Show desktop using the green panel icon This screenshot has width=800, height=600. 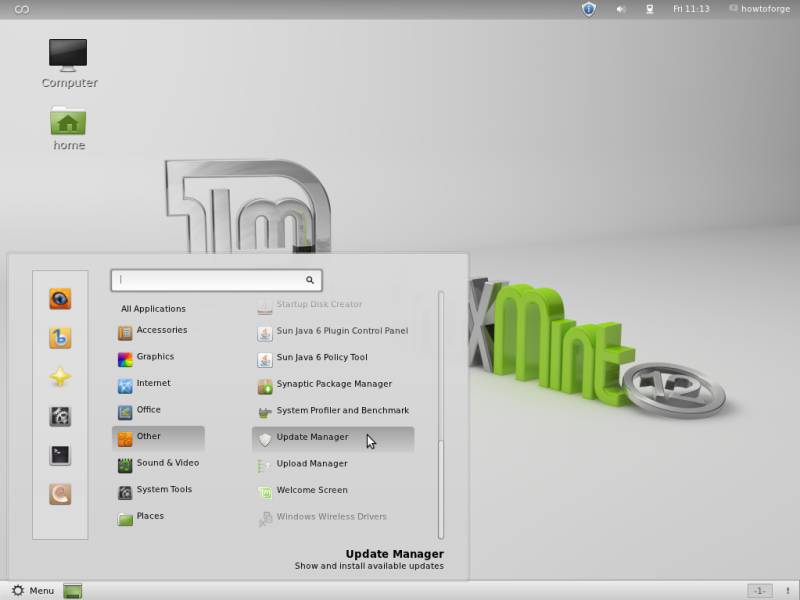72,591
